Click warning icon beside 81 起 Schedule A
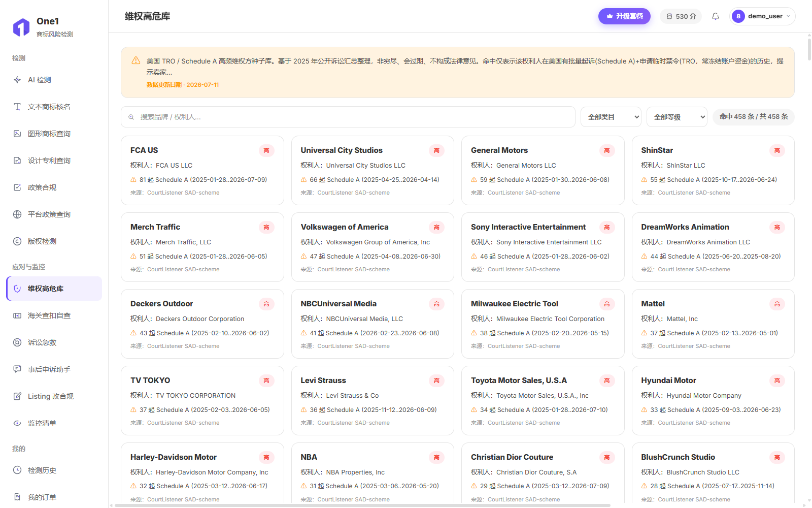Image resolution: width=812 pixels, height=508 pixels. click(x=133, y=179)
